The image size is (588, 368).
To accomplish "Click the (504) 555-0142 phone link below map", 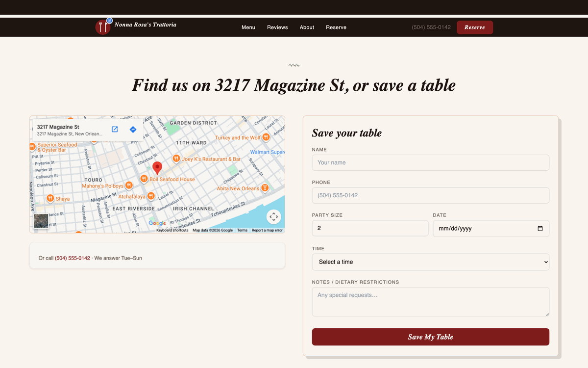I will pos(73,258).
